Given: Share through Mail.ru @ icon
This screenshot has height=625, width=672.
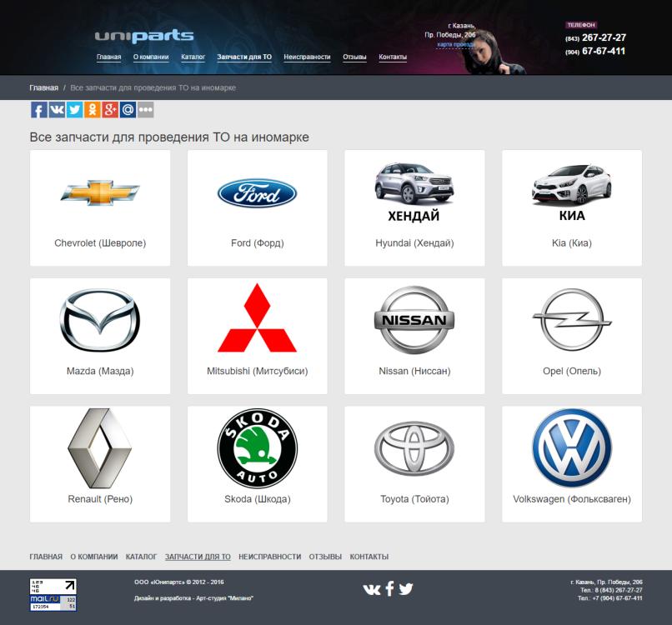Looking at the screenshot, I should point(128,110).
